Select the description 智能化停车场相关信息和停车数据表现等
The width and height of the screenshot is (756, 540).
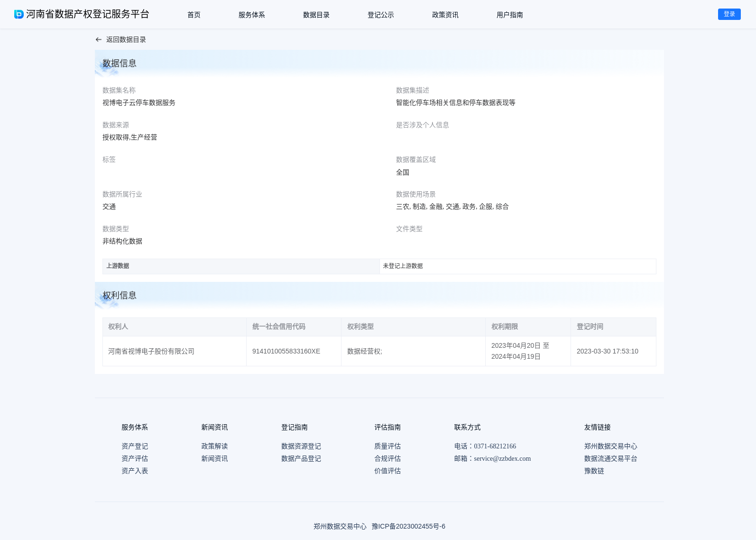coord(456,102)
